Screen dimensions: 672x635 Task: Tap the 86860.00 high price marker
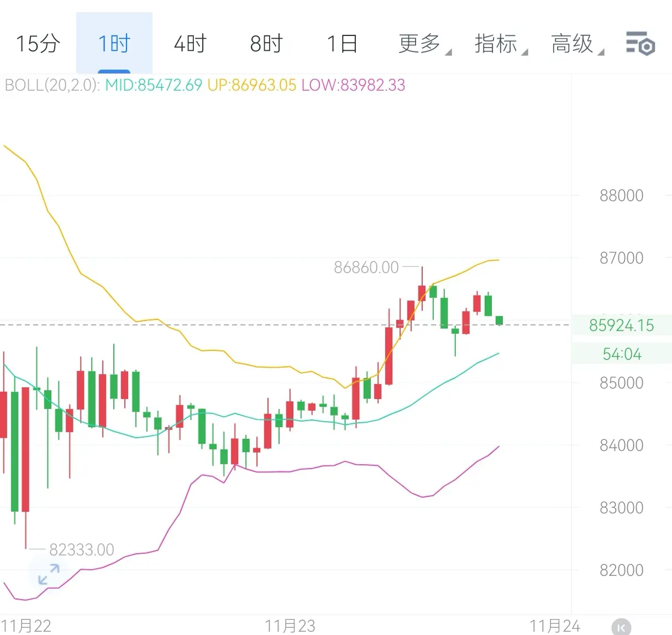[366, 267]
